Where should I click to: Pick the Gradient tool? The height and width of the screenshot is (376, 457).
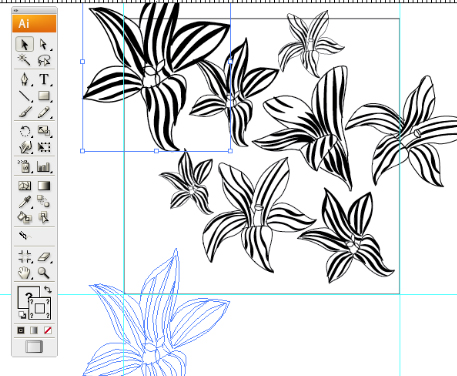pyautogui.click(x=44, y=185)
